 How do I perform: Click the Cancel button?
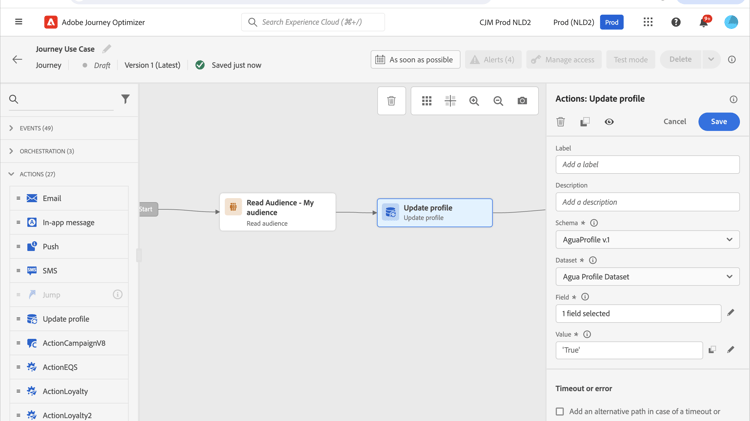click(675, 122)
